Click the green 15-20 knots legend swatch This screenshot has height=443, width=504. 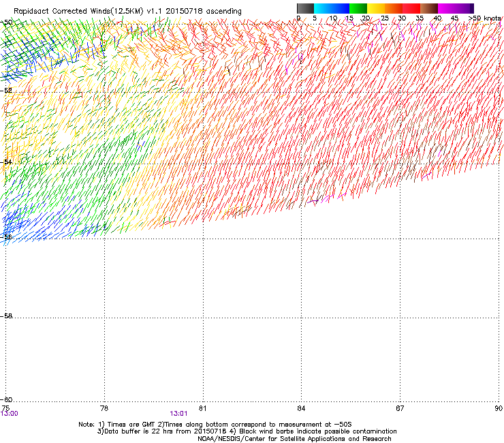[x=358, y=8]
